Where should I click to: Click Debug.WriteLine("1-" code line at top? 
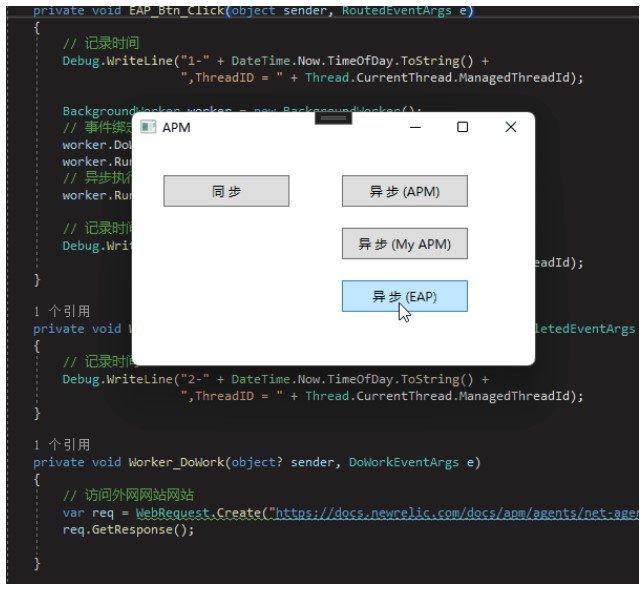point(275,61)
